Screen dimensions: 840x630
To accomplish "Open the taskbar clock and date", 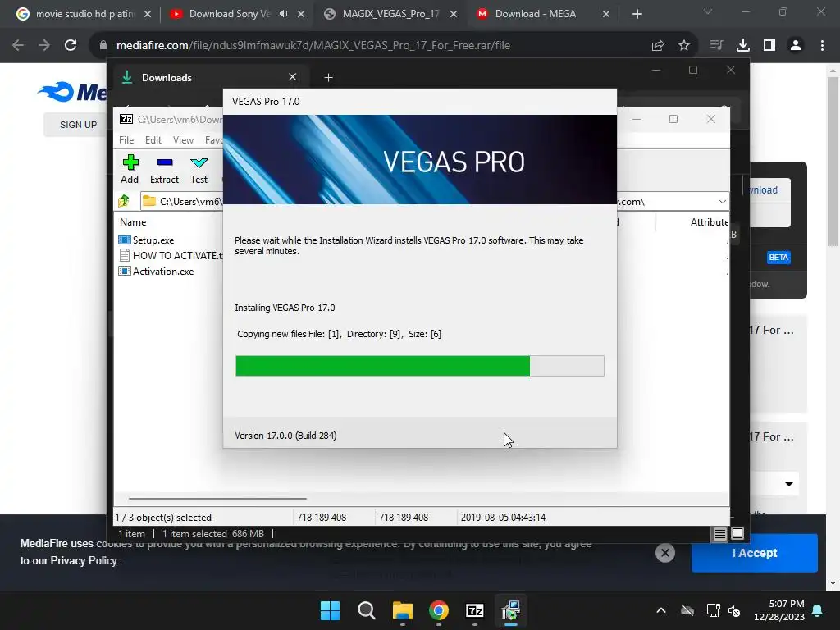I will 779,610.
